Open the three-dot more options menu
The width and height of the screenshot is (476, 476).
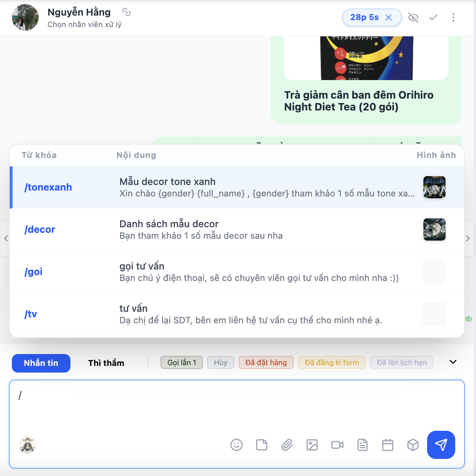click(x=453, y=17)
